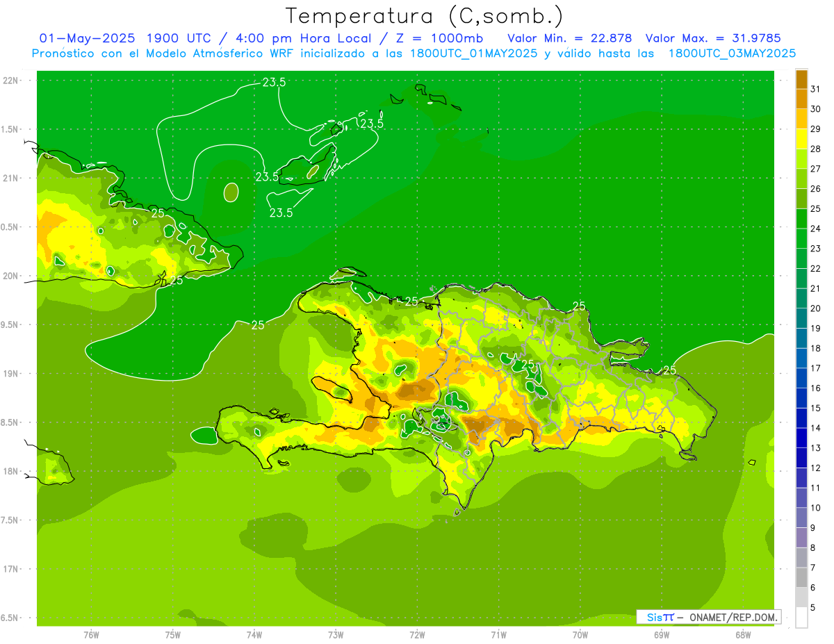
Task: Click the '10' color scale label
Action: tap(816, 508)
